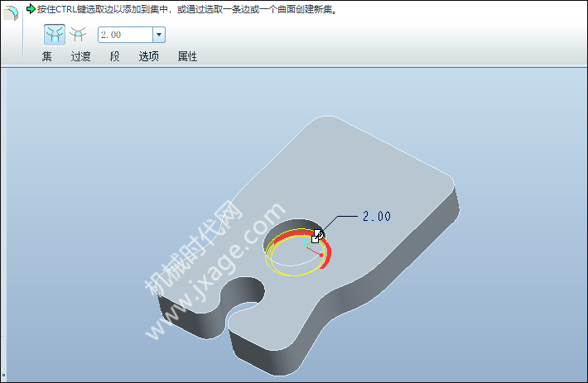Click the radius value field showing 2.00
Screen dimensions: 588x383
point(126,35)
